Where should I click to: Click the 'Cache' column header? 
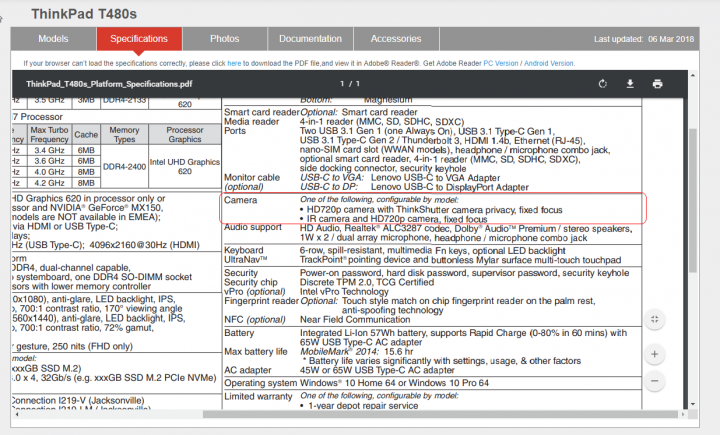click(x=86, y=135)
